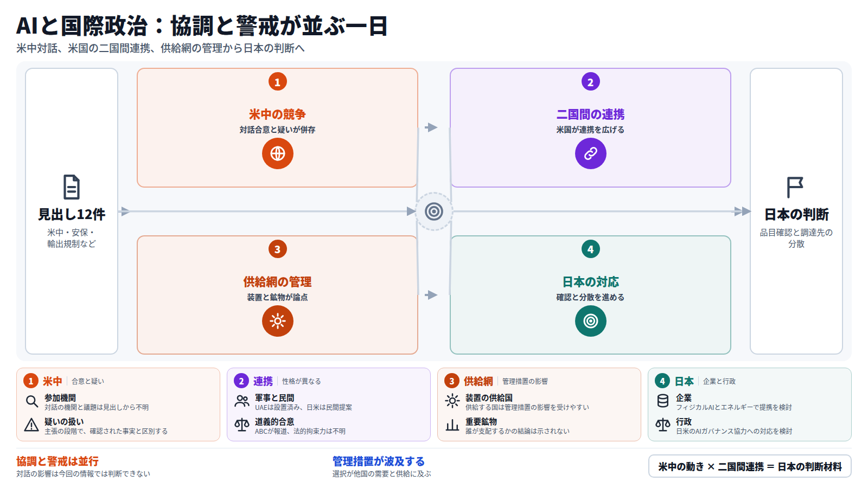
Task: Click the database icon beside 企業
Action: point(663,401)
